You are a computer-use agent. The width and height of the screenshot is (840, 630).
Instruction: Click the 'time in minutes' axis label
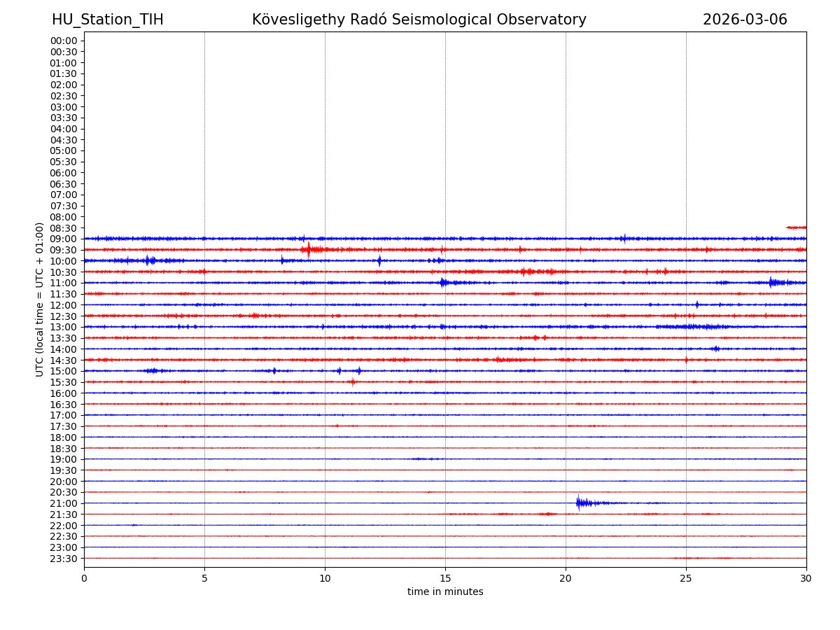[445, 592]
